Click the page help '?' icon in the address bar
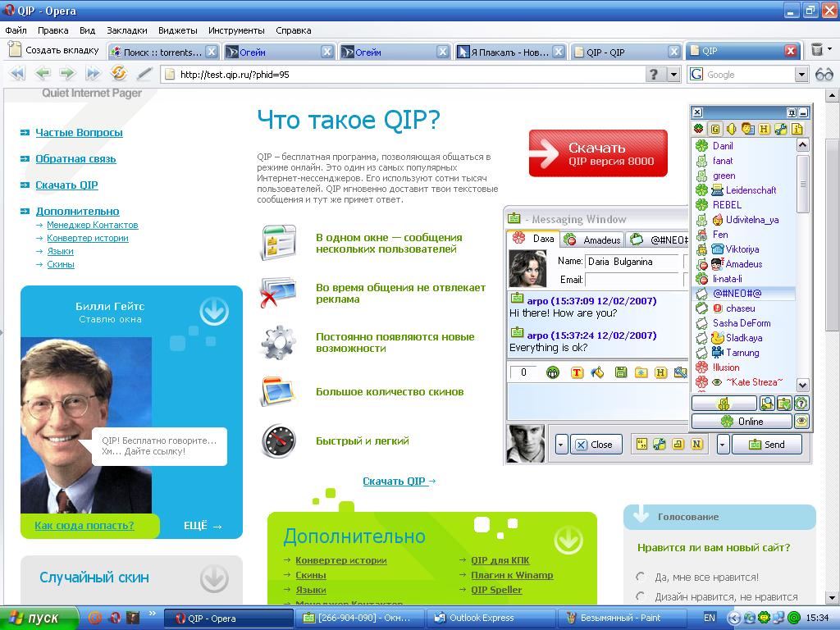Viewport: 840px width, 630px height. pyautogui.click(x=654, y=74)
